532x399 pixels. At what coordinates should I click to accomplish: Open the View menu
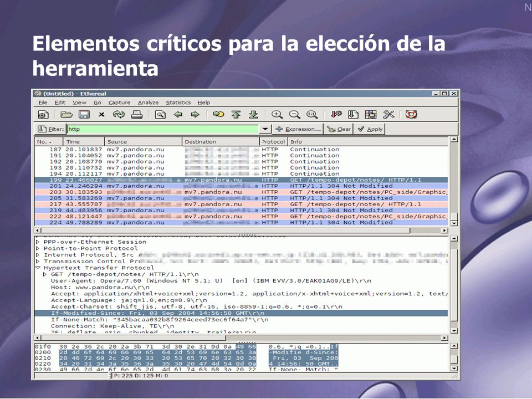pos(79,103)
